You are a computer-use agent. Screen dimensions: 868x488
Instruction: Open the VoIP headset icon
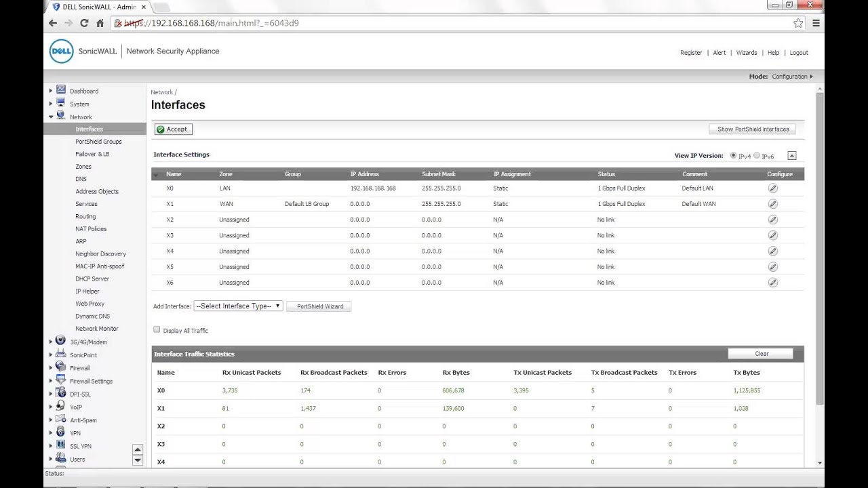61,406
